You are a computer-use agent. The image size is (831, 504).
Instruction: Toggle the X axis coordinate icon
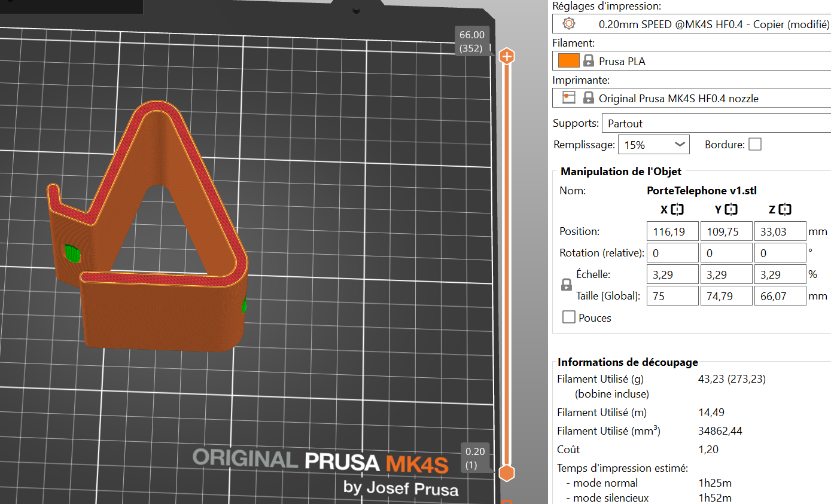coord(677,210)
